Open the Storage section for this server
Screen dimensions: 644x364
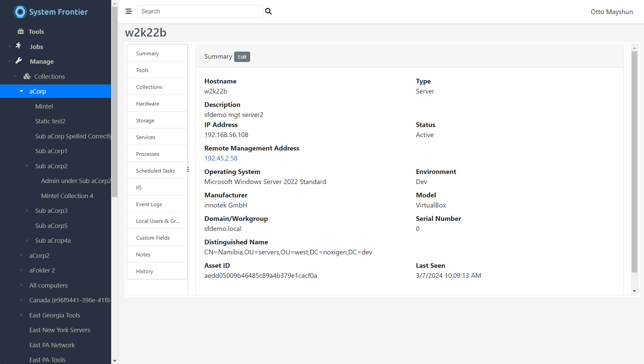145,120
